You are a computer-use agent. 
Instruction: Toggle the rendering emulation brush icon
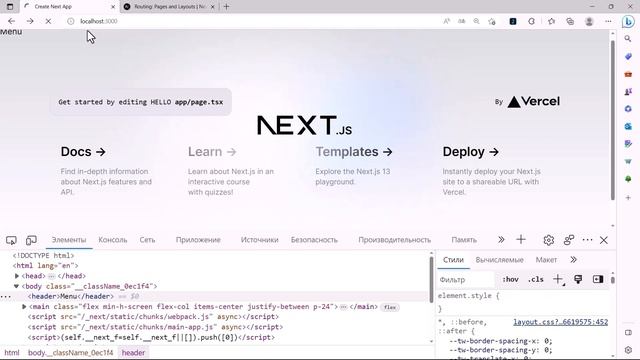point(578,280)
